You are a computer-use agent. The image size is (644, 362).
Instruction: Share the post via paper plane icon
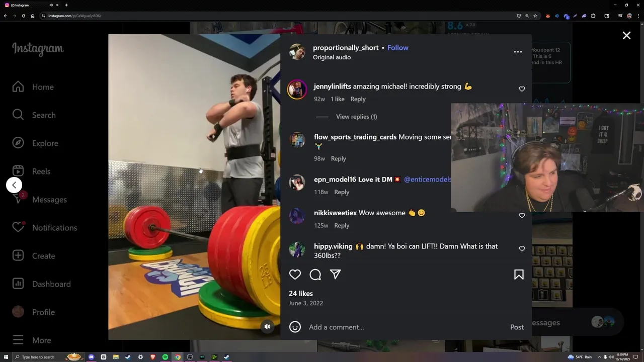point(336,275)
